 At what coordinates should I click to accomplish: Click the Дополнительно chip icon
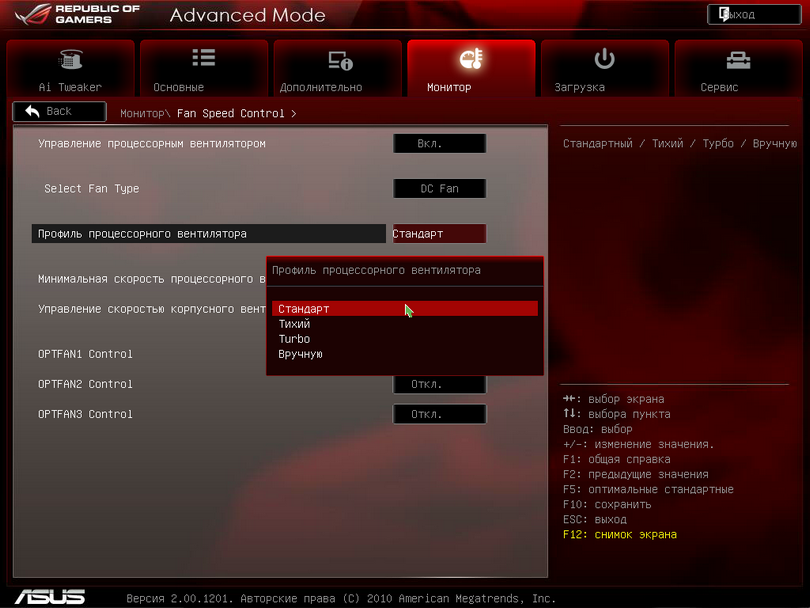point(339,60)
